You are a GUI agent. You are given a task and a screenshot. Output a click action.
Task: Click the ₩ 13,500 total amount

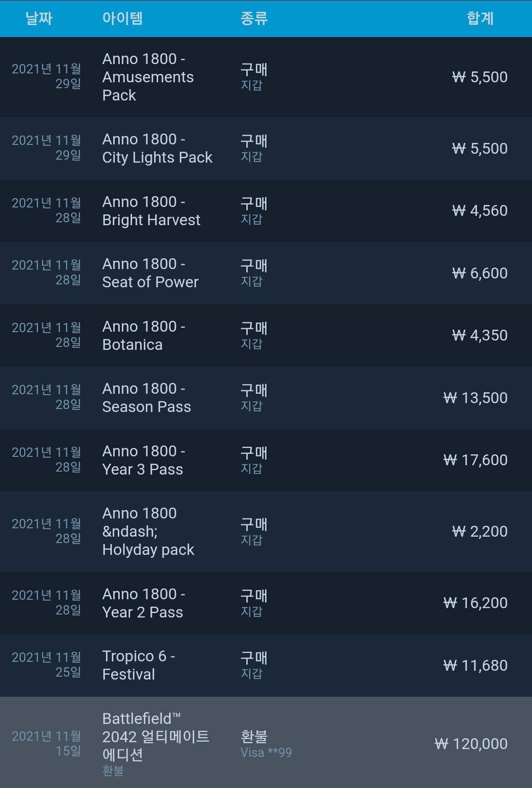pyautogui.click(x=475, y=398)
